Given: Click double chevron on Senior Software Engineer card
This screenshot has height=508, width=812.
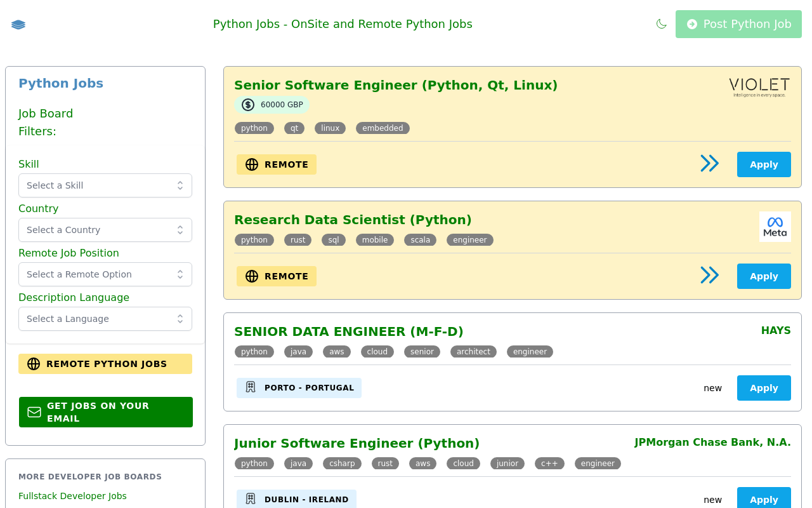Looking at the screenshot, I should pos(709,163).
